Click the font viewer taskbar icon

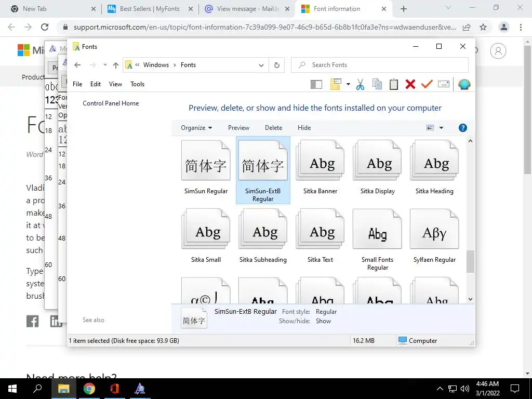(139, 389)
